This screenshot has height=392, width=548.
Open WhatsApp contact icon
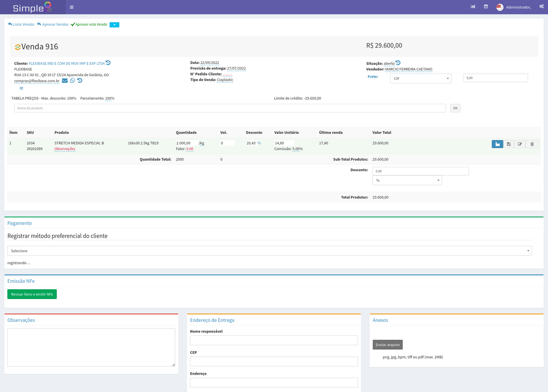73,81
